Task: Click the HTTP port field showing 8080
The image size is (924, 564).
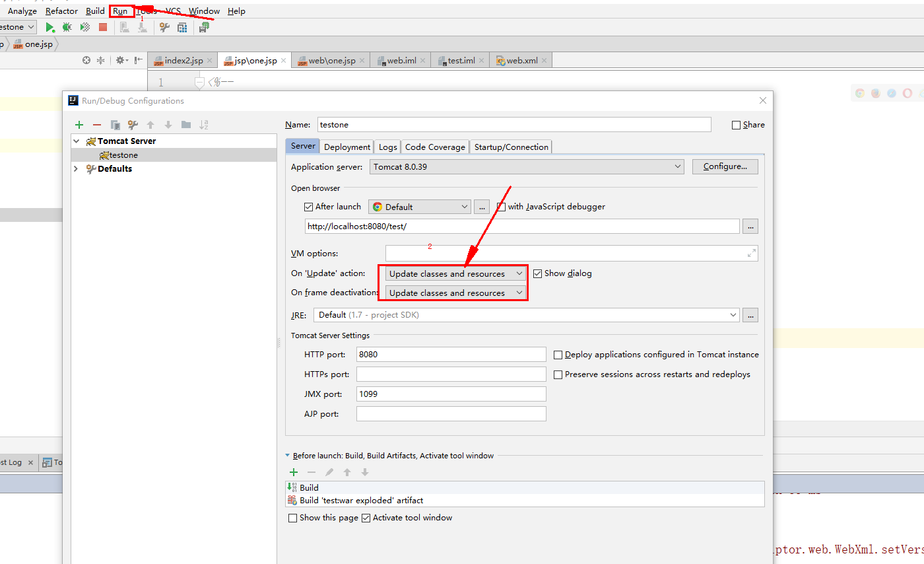Action: click(x=451, y=355)
